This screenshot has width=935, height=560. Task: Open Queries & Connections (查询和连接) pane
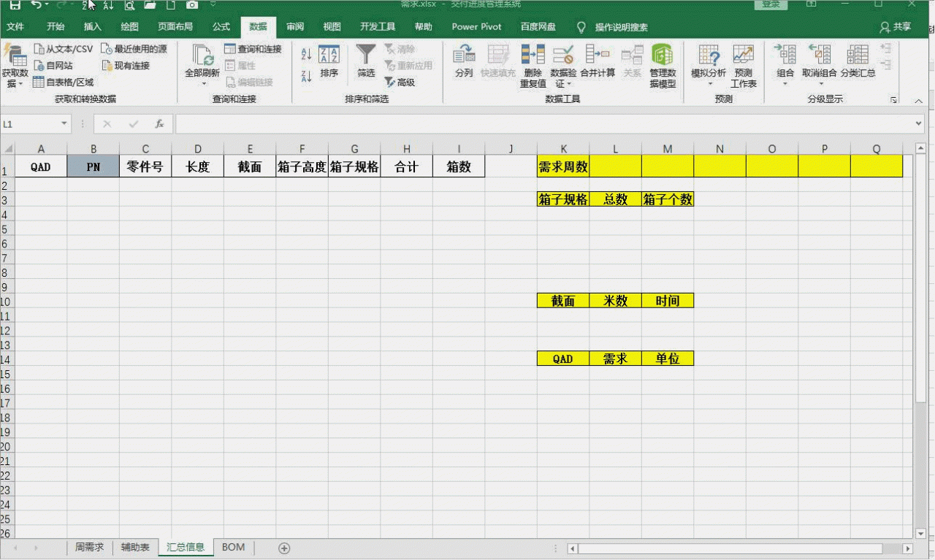(253, 49)
